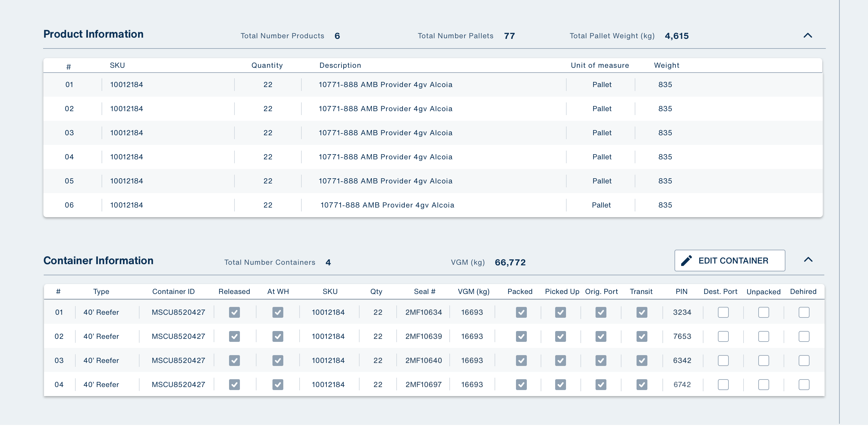Viewport: 868px width, 428px height.
Task: Uncheck Orig. Port for seal 2MF10634
Action: tap(601, 312)
